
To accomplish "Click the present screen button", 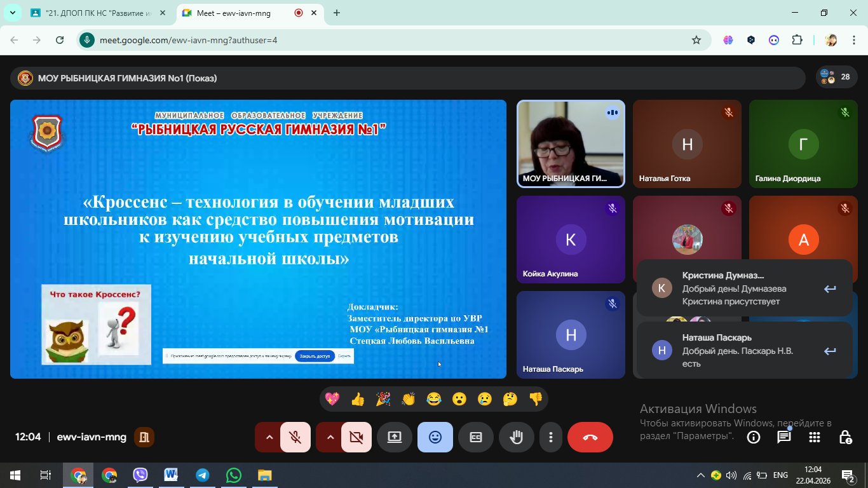I will click(x=395, y=437).
